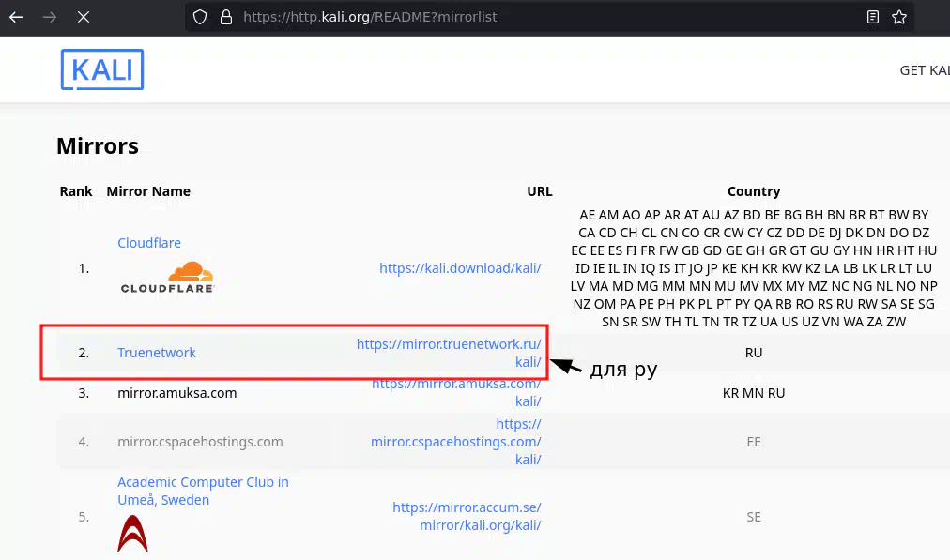Screen dimensions: 950x560
Task: Click the URL column header
Action: tap(539, 191)
